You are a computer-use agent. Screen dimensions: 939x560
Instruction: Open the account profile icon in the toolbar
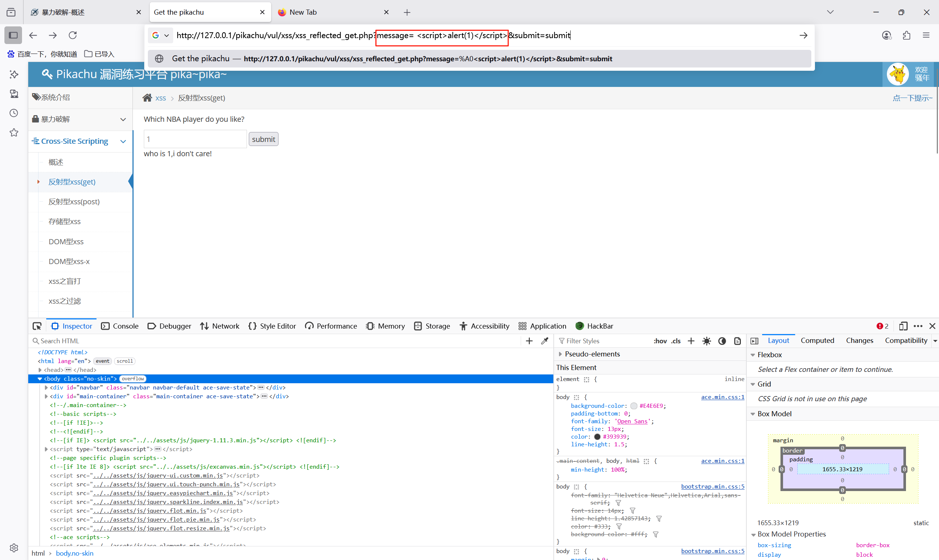coord(887,35)
